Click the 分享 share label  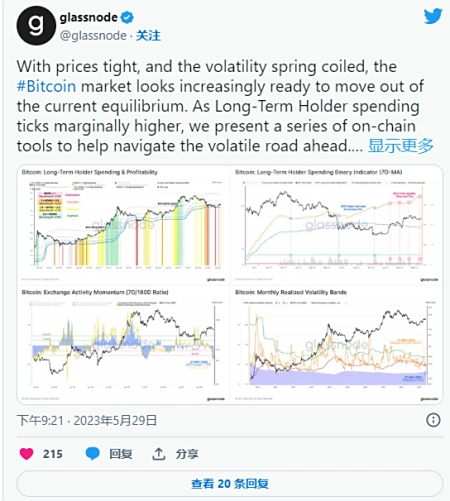click(187, 454)
